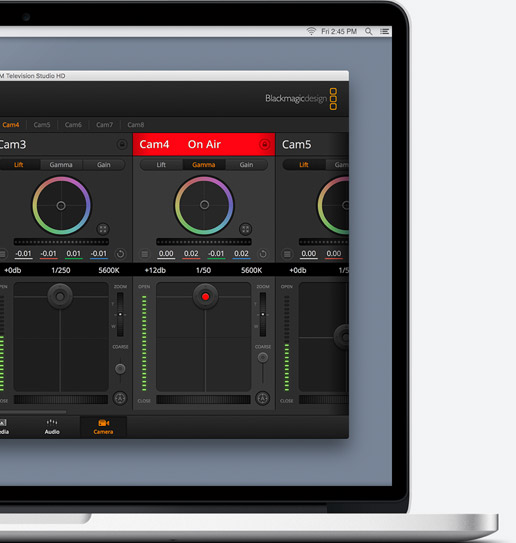This screenshot has height=543, width=516.
Task: Reset Cam3 color values with the reset icon
Action: pos(120,254)
